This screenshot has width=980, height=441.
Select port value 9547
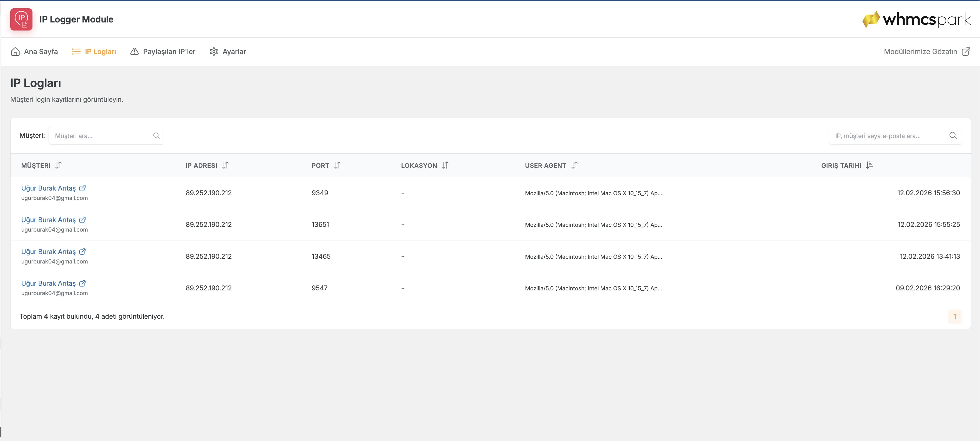point(320,288)
